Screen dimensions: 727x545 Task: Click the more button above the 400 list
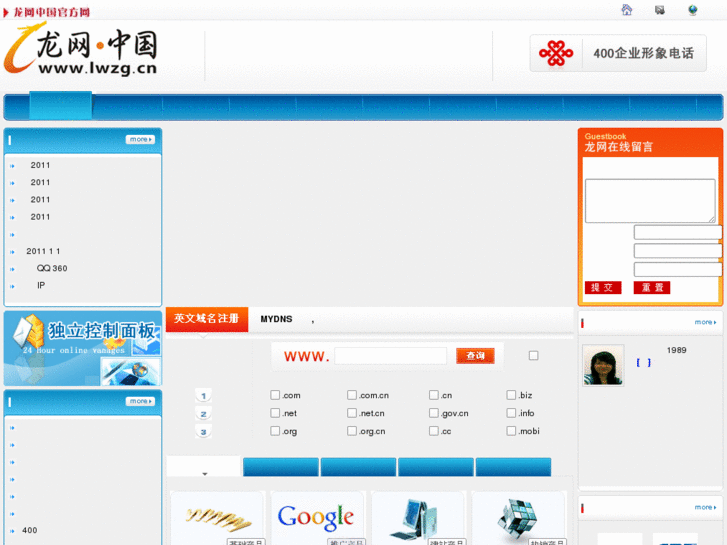coord(140,401)
